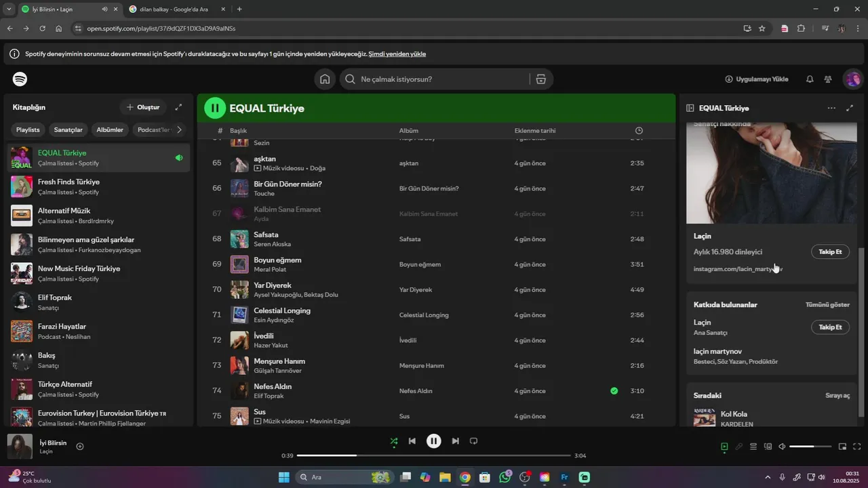Screen dimensions: 868x488
Task: Open WhatsApp from the taskbar
Action: point(505,477)
